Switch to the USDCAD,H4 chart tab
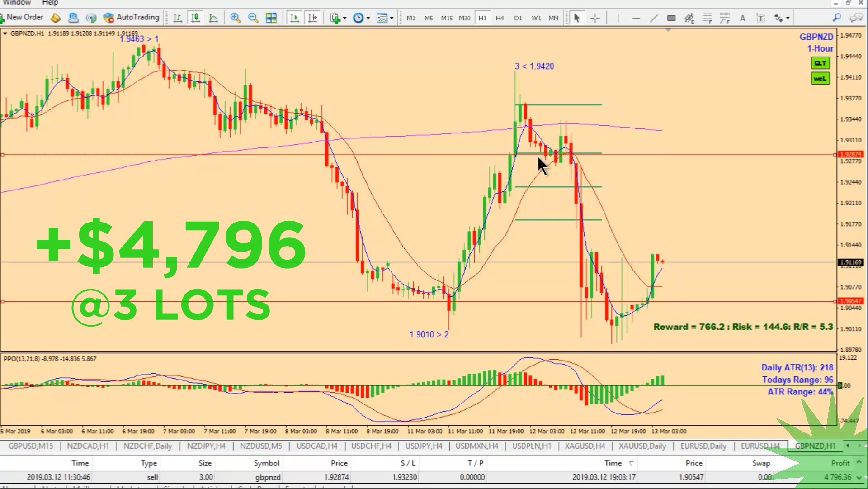This screenshot has height=489, width=868. [317, 446]
